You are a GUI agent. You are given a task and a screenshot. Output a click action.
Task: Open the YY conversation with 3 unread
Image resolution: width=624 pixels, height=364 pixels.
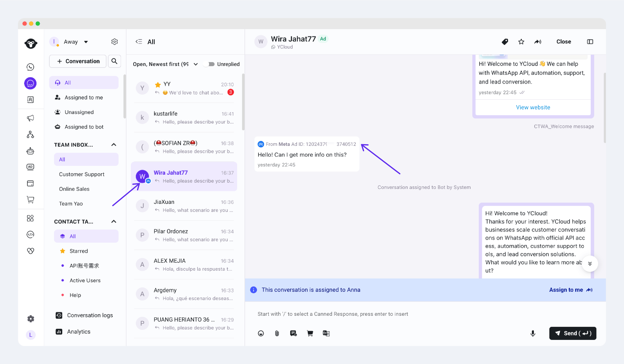tap(184, 88)
